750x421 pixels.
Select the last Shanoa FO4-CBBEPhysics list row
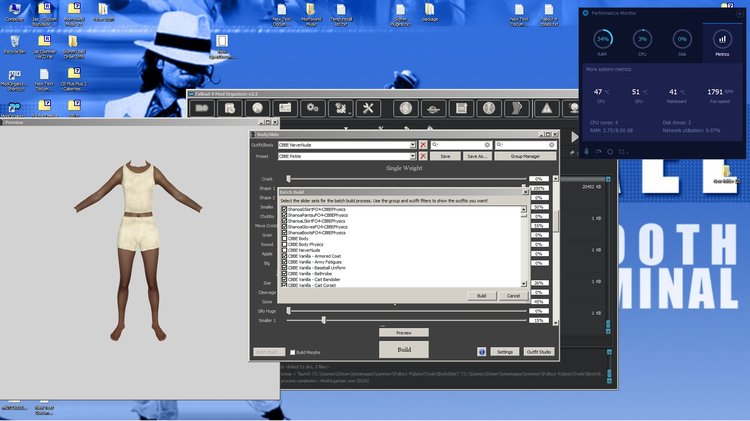point(400,233)
